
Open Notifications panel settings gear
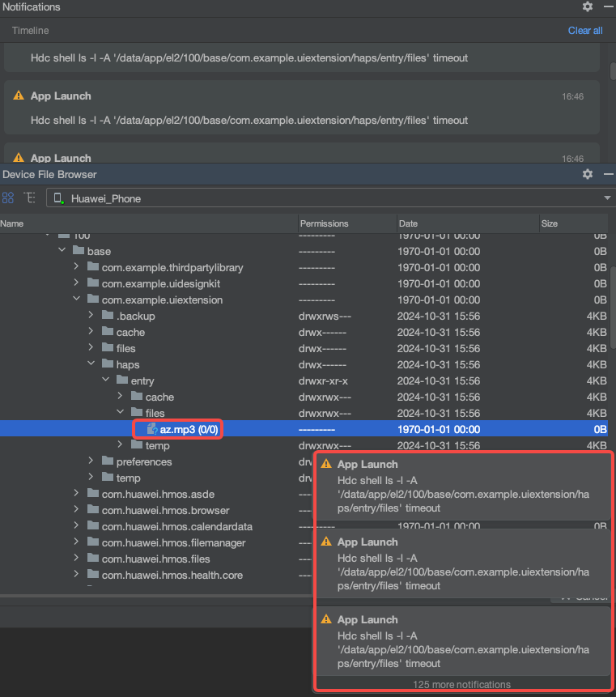pos(588,6)
